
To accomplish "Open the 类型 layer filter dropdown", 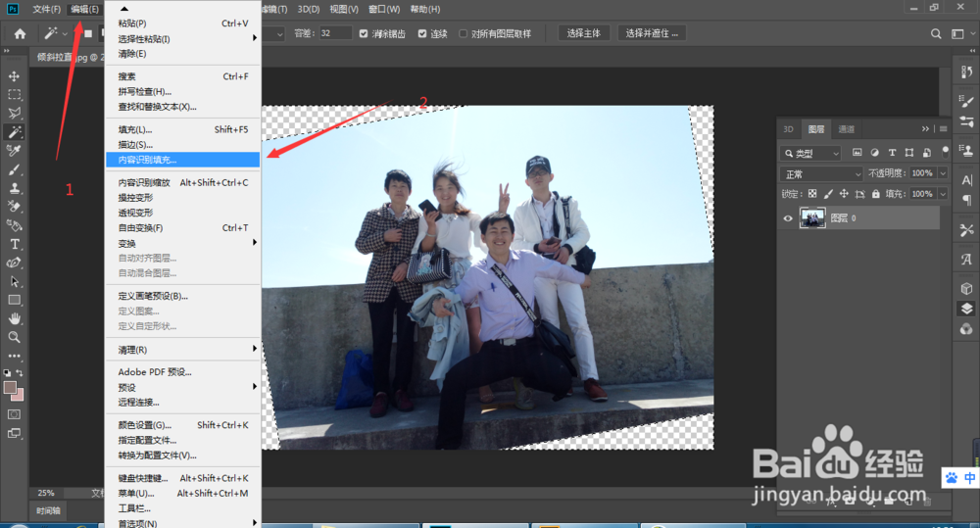I will [x=810, y=153].
